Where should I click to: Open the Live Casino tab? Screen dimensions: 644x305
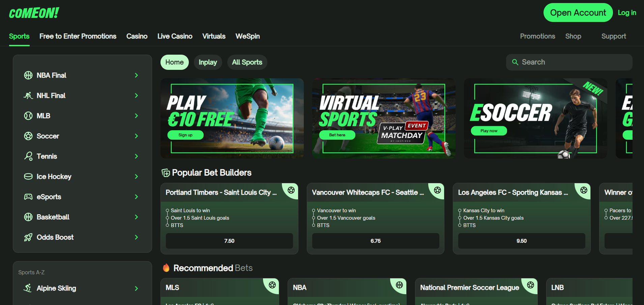(x=175, y=36)
